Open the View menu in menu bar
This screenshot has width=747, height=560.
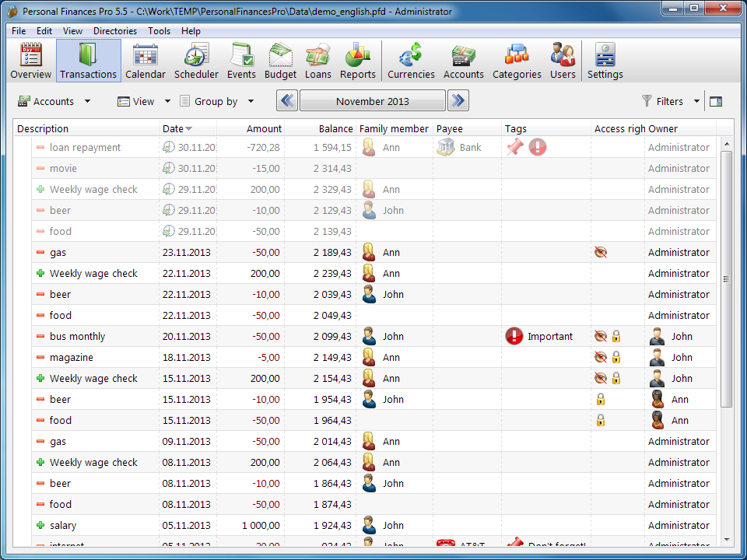(72, 31)
